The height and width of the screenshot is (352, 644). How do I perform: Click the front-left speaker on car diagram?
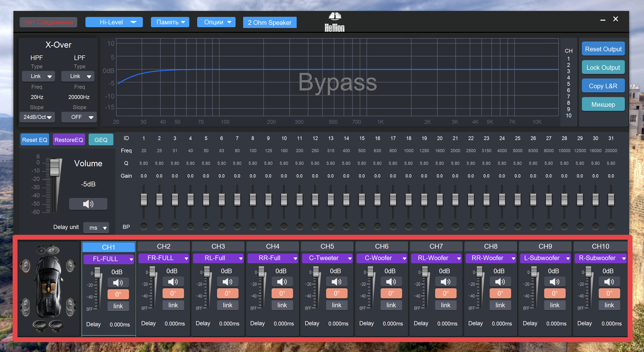[x=26, y=266]
